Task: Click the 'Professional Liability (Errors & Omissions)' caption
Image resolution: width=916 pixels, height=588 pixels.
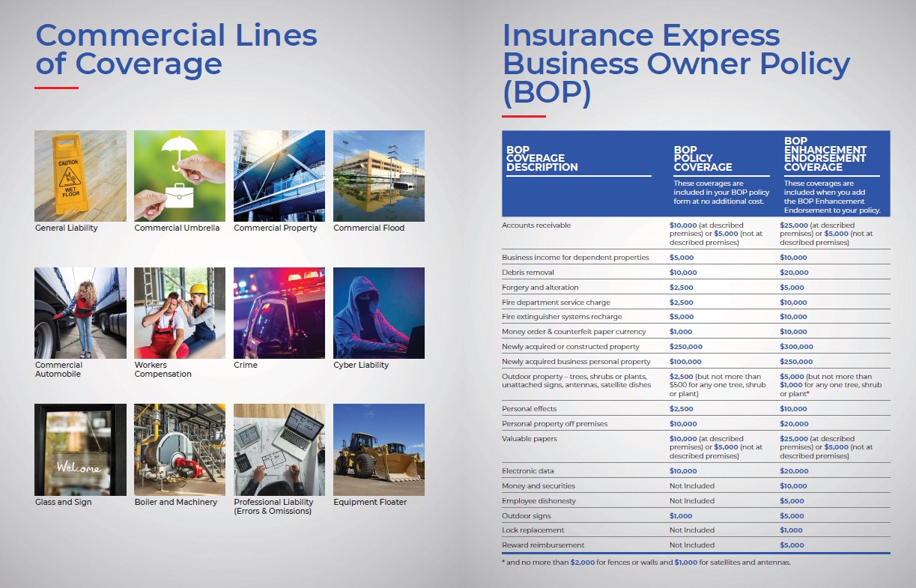Action: [273, 506]
